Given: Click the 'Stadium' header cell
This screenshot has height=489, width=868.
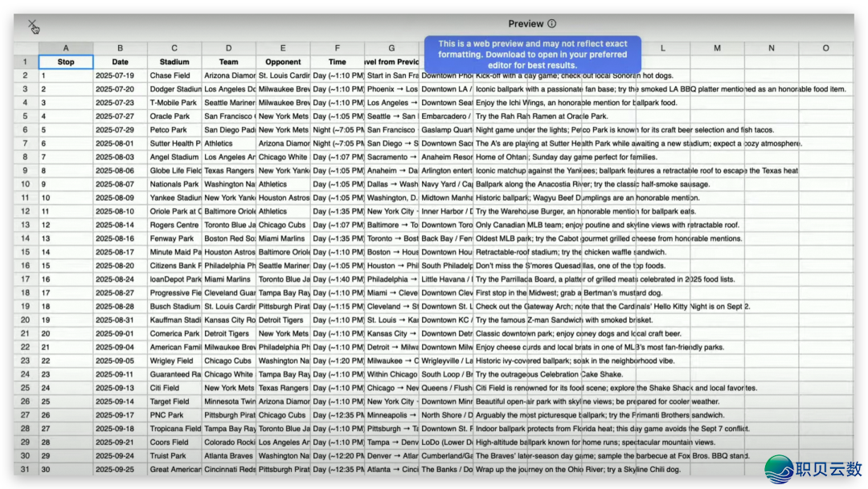Looking at the screenshot, I should [174, 62].
